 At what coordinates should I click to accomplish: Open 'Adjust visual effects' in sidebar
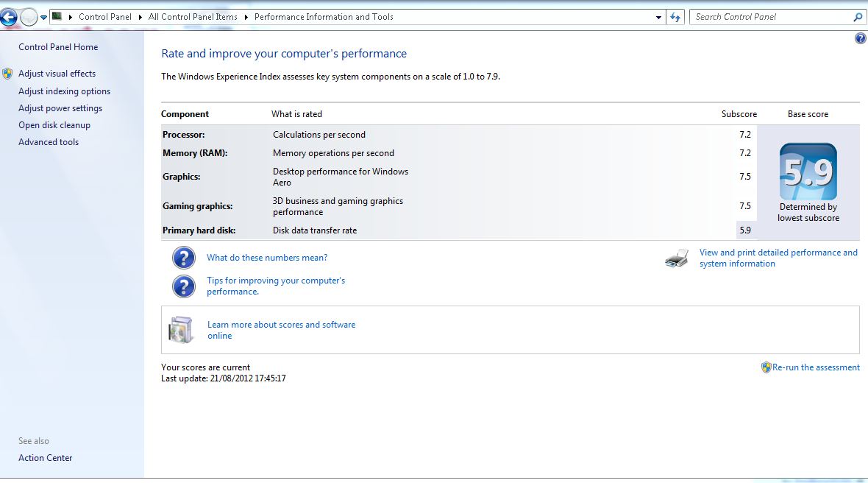point(57,74)
